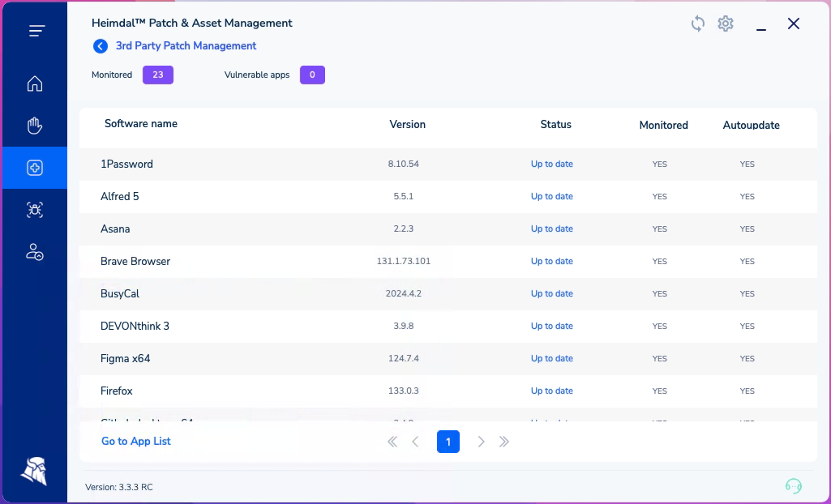Screen dimensions: 831x504
Task: Go to previous page arrow
Action: pyautogui.click(x=415, y=442)
